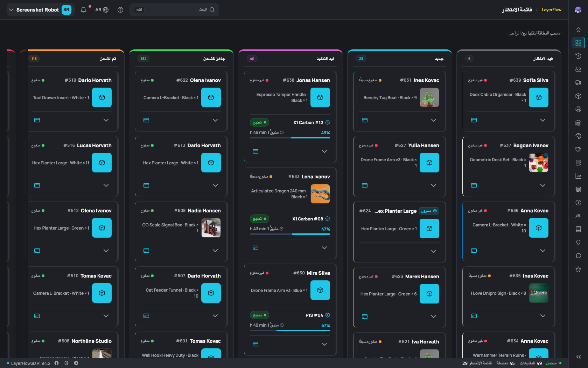The width and height of the screenshot is (588, 368).
Task: Open the Telegram icon in status bar
Action: click(x=76, y=363)
